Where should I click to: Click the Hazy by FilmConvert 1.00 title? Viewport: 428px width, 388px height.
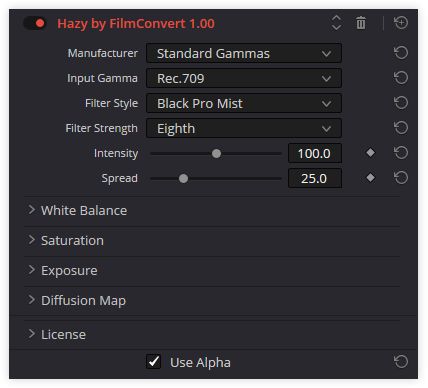tap(136, 24)
